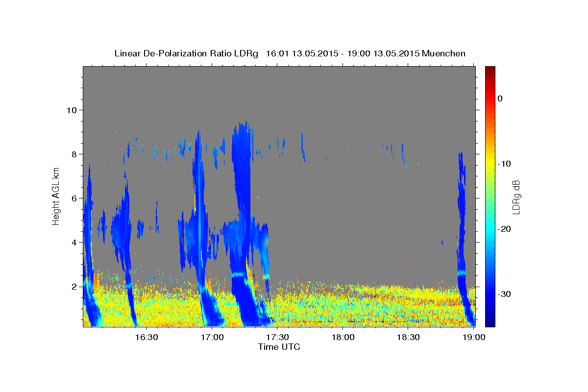Click the 19:00 time tick label
Image resolution: width=588 pixels, height=392 pixels.
click(x=474, y=337)
